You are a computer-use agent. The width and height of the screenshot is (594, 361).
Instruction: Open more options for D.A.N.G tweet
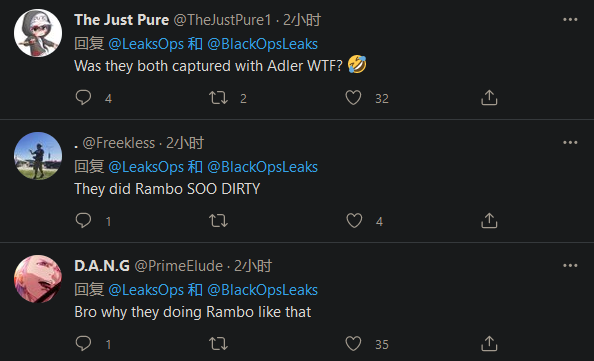point(570,266)
